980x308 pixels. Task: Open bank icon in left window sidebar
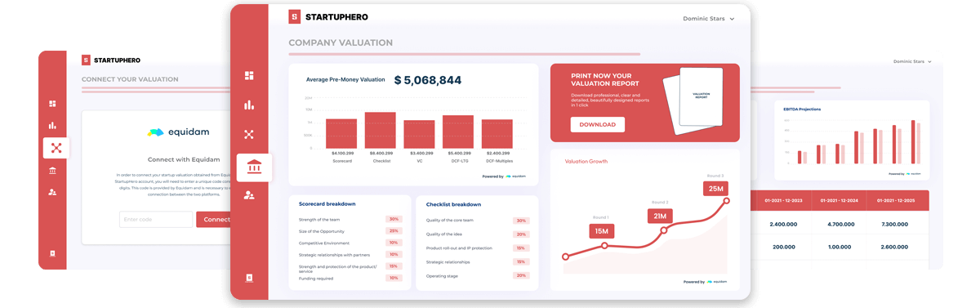(x=52, y=171)
